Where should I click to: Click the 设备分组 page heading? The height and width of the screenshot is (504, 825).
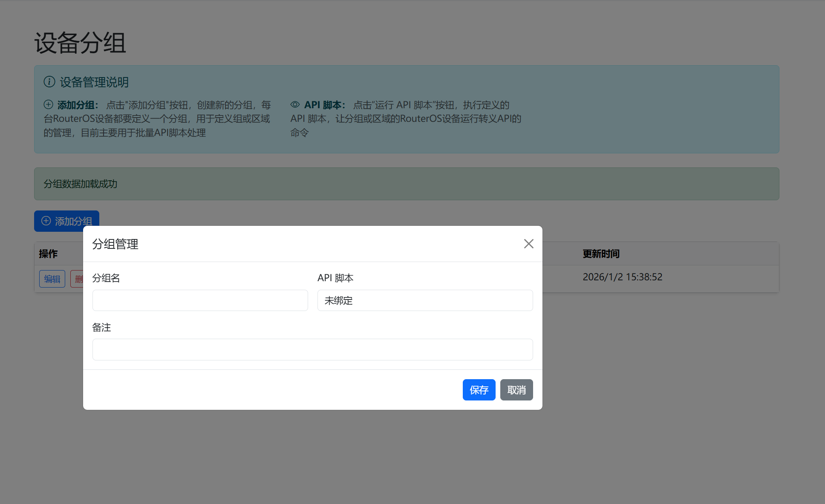click(x=80, y=43)
